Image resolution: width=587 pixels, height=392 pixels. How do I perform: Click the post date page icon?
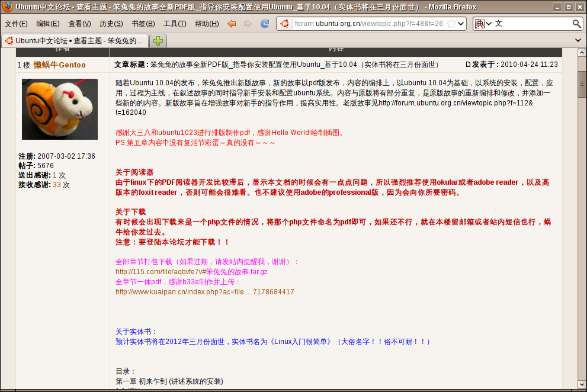click(468, 65)
